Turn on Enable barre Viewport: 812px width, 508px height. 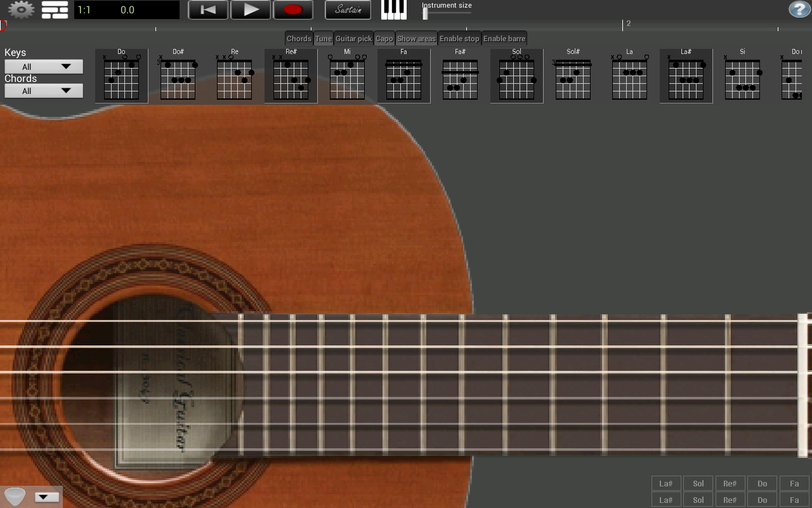(x=504, y=38)
